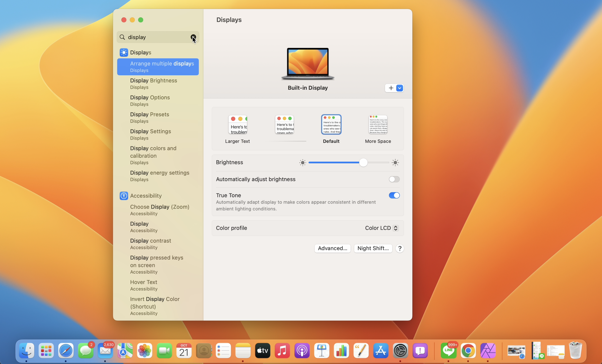Click the increase brightness sun icon

[x=395, y=163]
